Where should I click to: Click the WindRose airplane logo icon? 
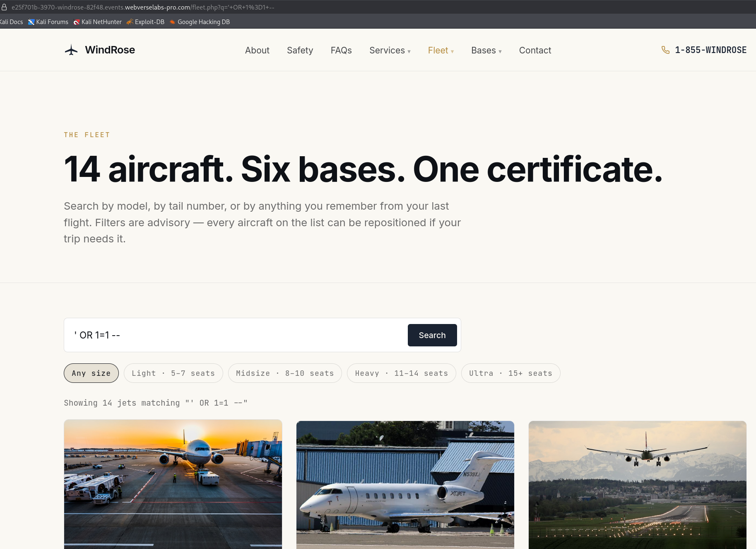pos(71,50)
